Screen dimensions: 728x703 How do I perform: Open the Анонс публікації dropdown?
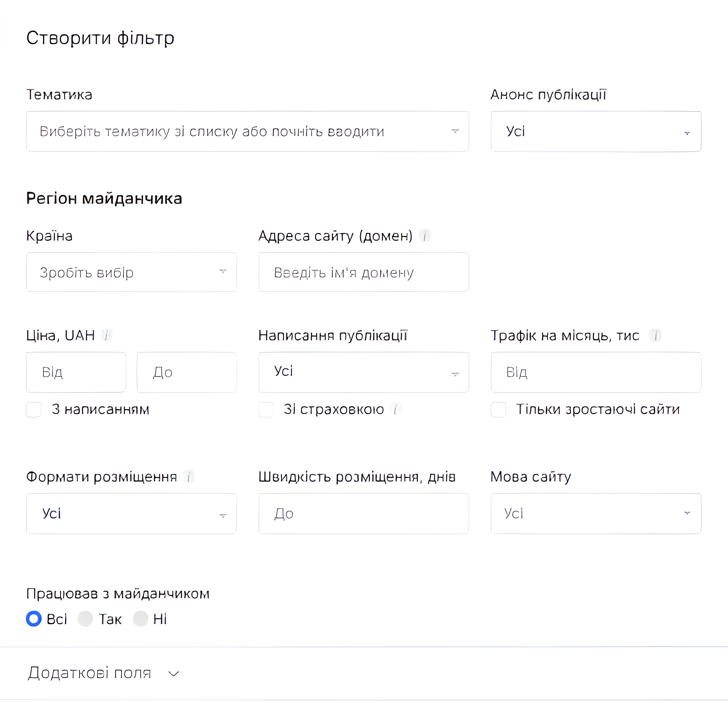(x=596, y=132)
